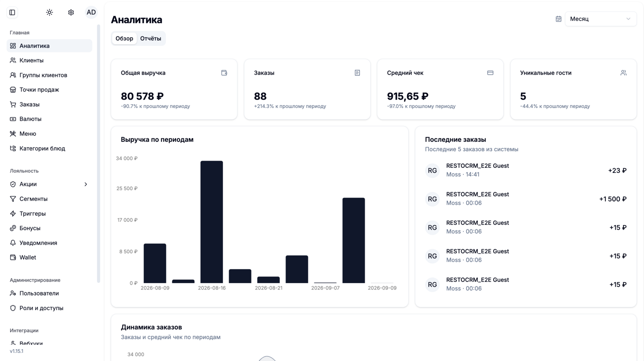Click the Заказы card document icon
Viewport: 644px width, 361px height.
[357, 73]
